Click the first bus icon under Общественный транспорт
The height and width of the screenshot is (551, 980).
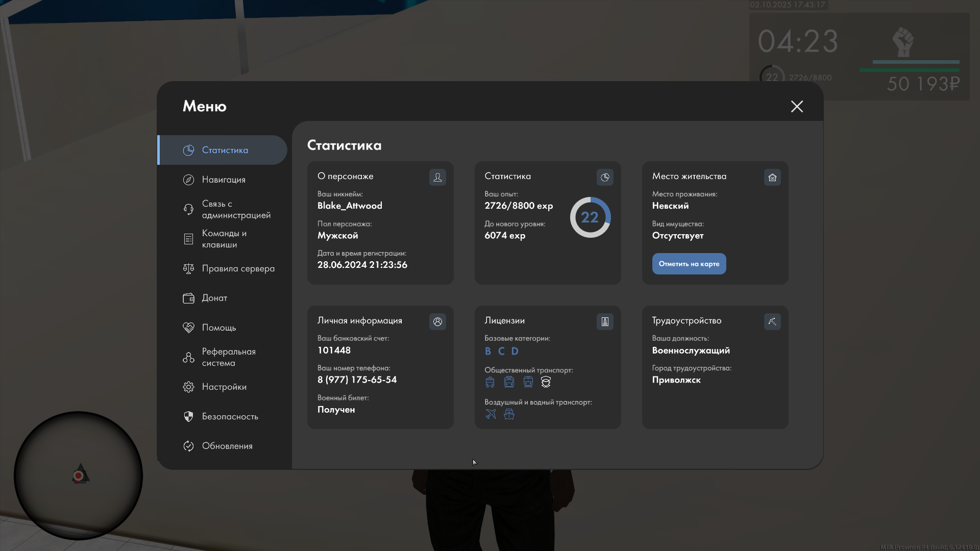[490, 382]
